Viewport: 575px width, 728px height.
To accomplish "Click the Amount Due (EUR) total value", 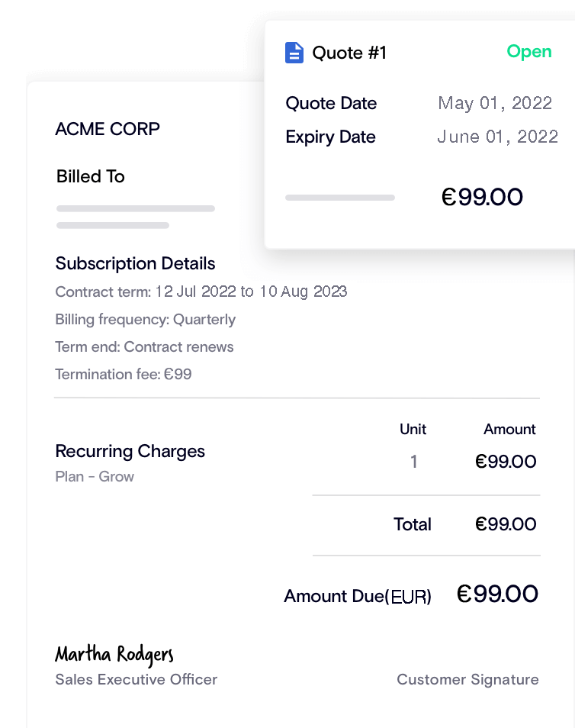I will (x=497, y=594).
